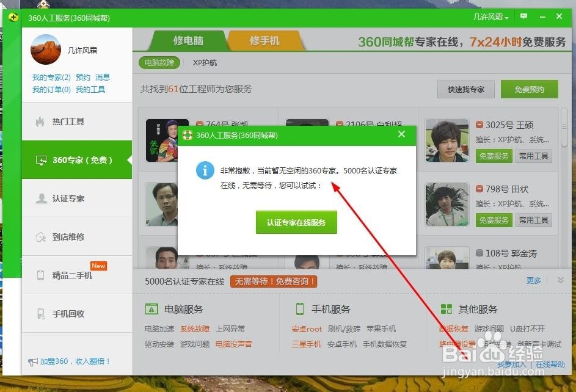Click the lifebuoy icon in dialog title

[x=188, y=135]
